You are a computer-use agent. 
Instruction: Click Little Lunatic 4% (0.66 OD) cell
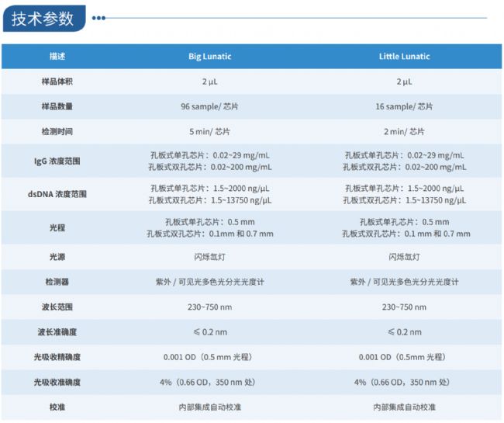coord(402,382)
